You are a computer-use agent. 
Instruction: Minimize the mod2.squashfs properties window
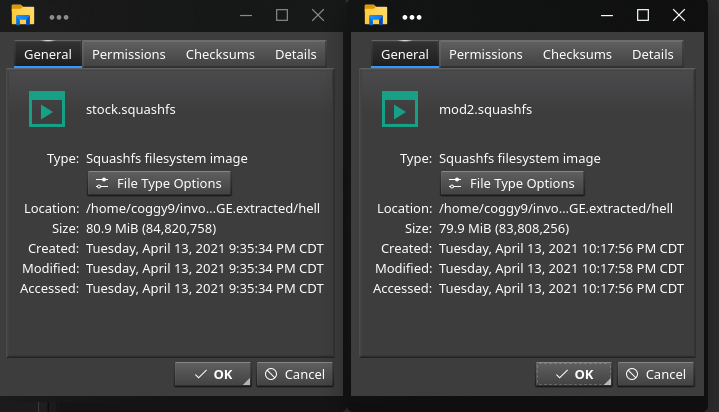click(x=607, y=15)
